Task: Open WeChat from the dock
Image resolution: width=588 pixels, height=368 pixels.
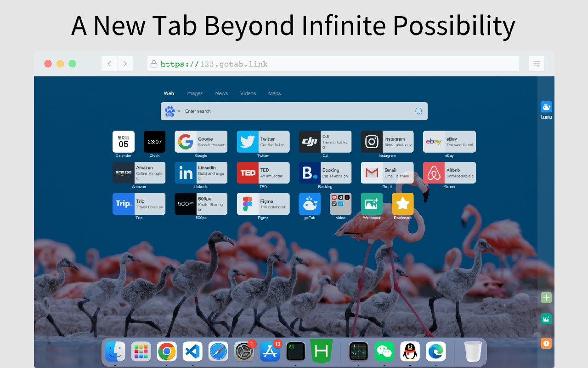Action: 384,352
